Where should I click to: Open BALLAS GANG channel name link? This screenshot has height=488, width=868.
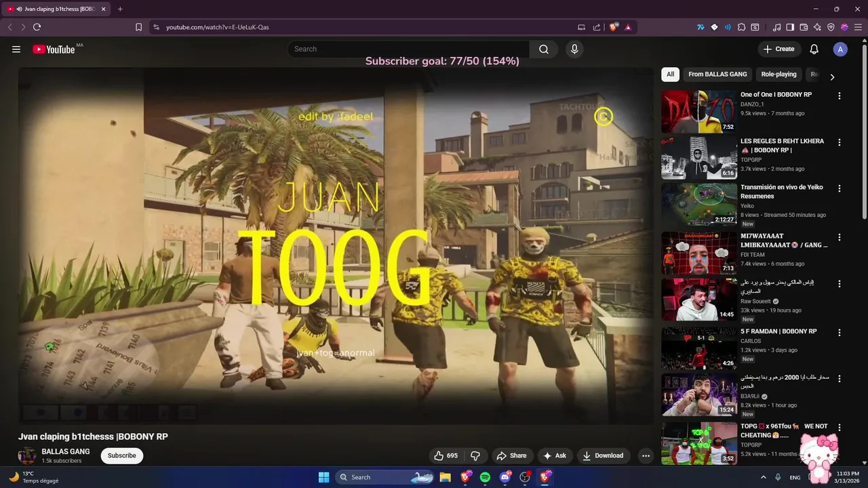click(66, 451)
